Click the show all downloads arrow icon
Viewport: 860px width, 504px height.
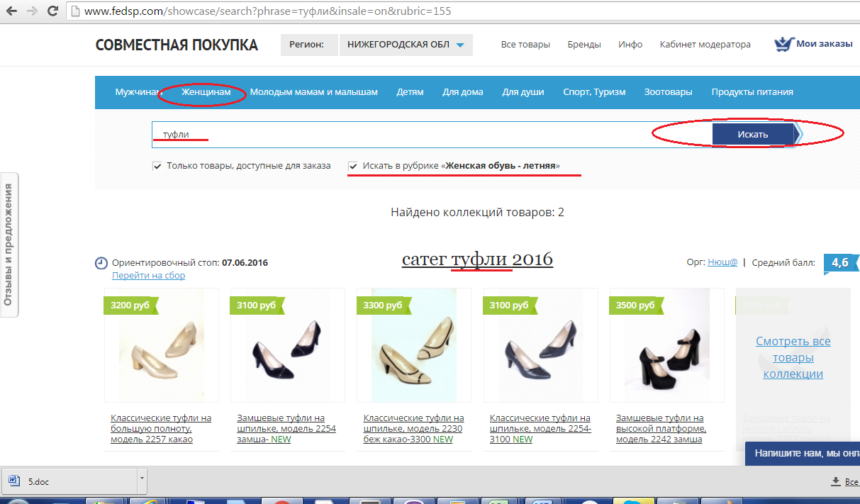click(x=835, y=482)
